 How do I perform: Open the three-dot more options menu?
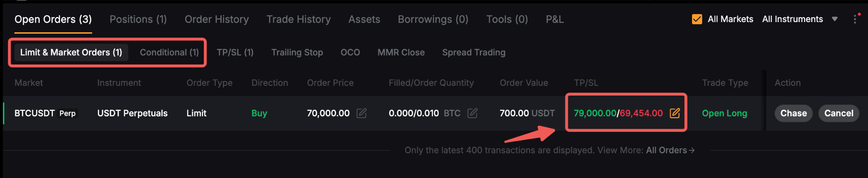click(x=855, y=19)
